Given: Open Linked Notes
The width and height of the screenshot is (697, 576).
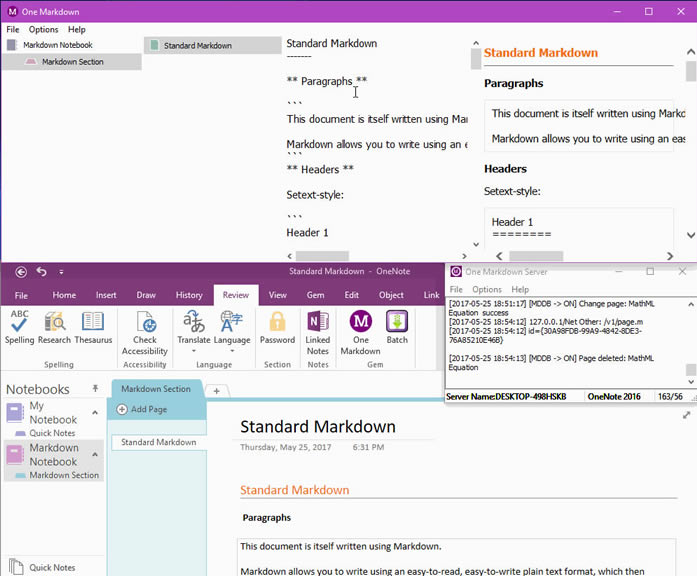Looking at the screenshot, I should 318,323.
